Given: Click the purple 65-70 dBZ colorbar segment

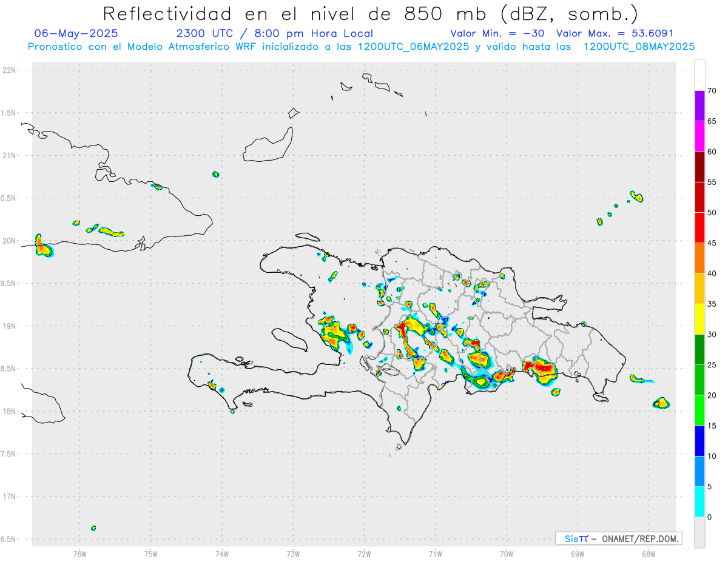Looking at the screenshot, I should point(699,105).
